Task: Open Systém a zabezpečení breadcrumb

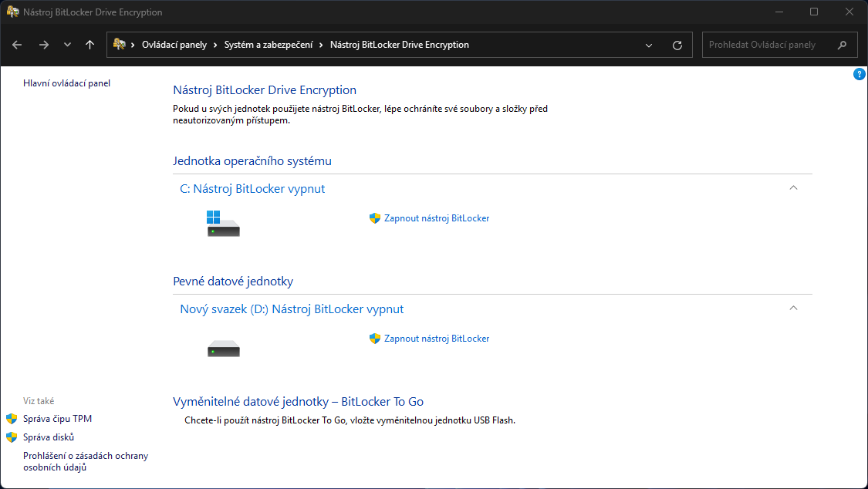Action: 269,45
